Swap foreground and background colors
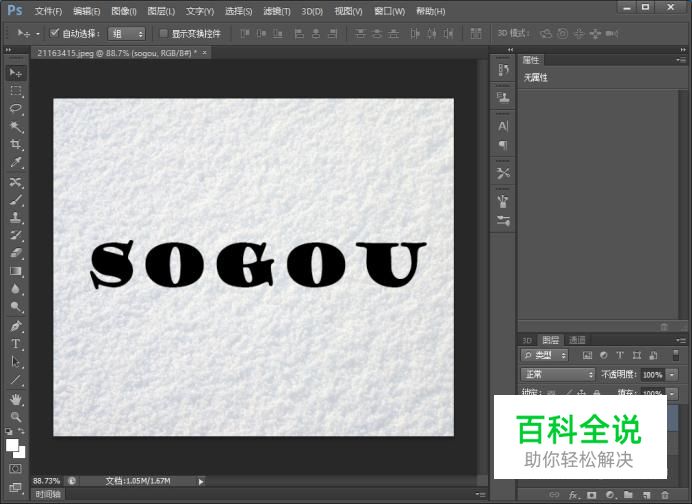The height and width of the screenshot is (504, 692). 21,431
